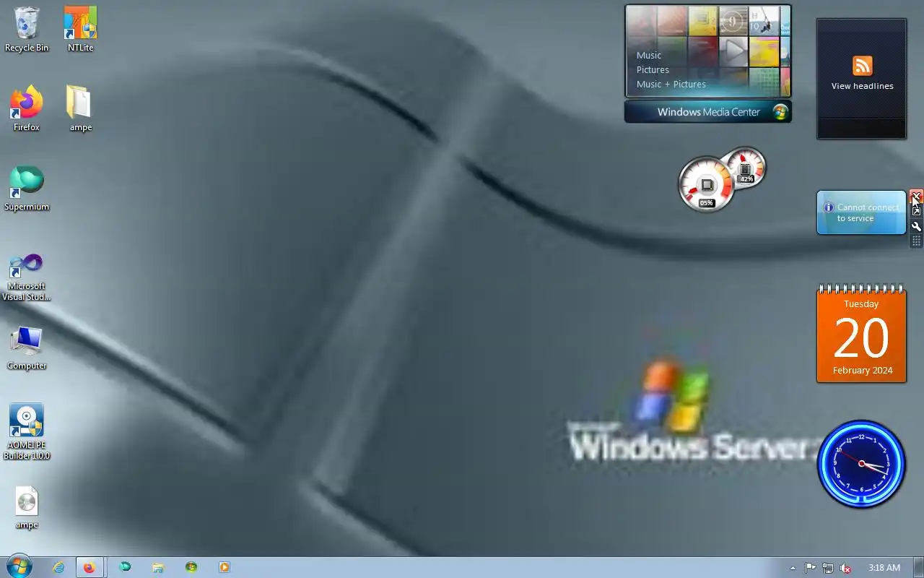The width and height of the screenshot is (924, 578).
Task: Click the calendar gadget showing Tuesday 20
Action: click(861, 333)
